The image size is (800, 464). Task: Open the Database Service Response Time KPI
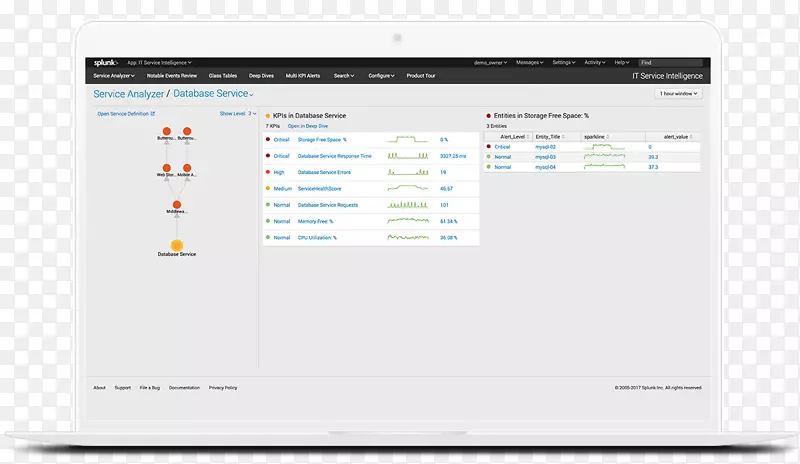(x=334, y=156)
